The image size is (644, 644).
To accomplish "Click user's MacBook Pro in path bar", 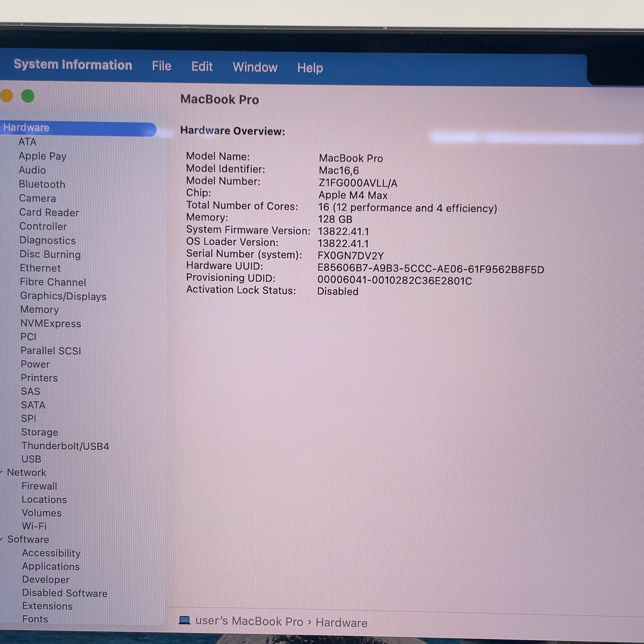I will 250,621.
